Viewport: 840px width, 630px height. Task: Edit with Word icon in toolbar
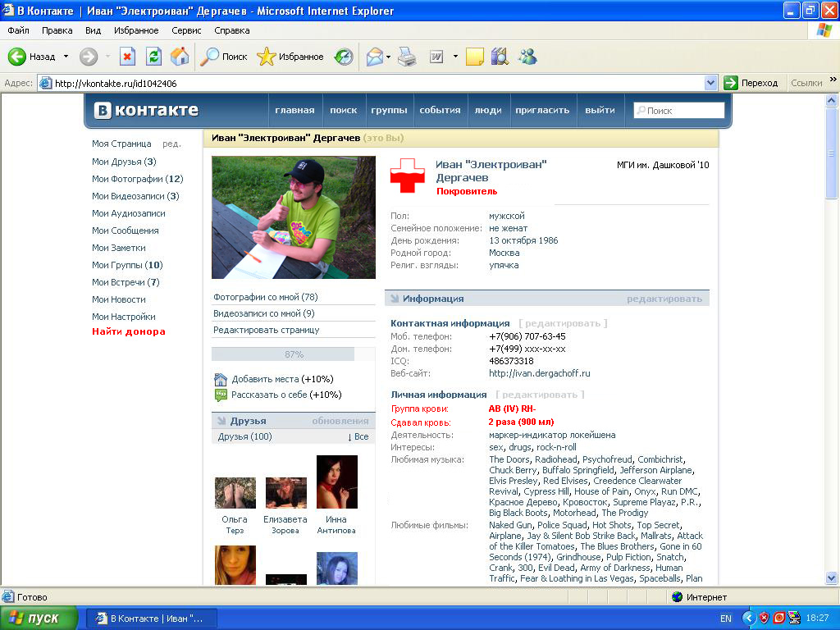[x=436, y=57]
